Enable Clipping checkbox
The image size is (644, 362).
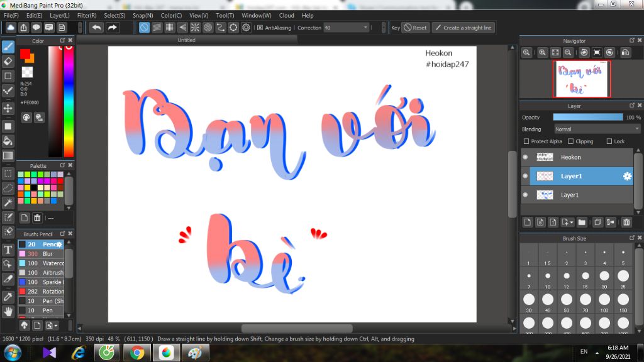click(x=570, y=141)
